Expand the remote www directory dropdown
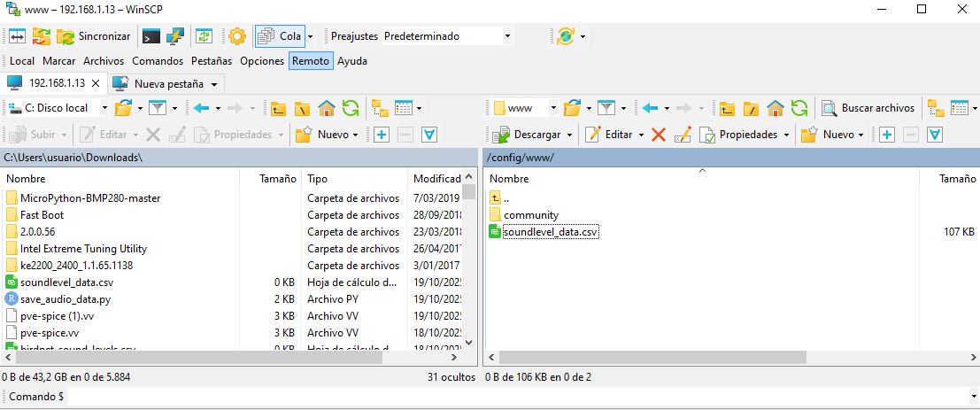The width and height of the screenshot is (980, 410). click(553, 108)
